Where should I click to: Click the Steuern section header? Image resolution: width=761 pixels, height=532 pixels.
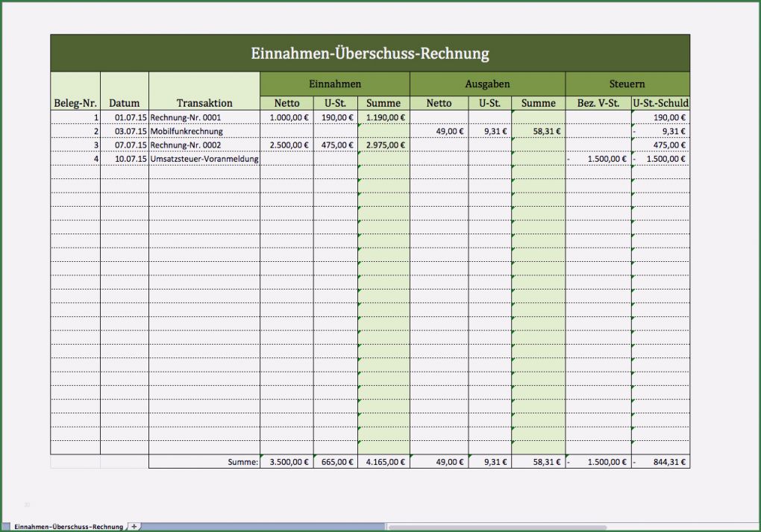tap(627, 84)
